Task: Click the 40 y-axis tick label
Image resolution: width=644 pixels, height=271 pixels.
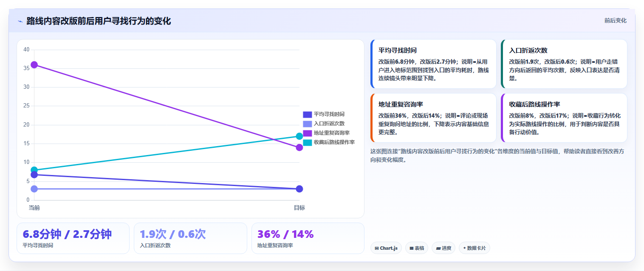Action: click(x=26, y=50)
